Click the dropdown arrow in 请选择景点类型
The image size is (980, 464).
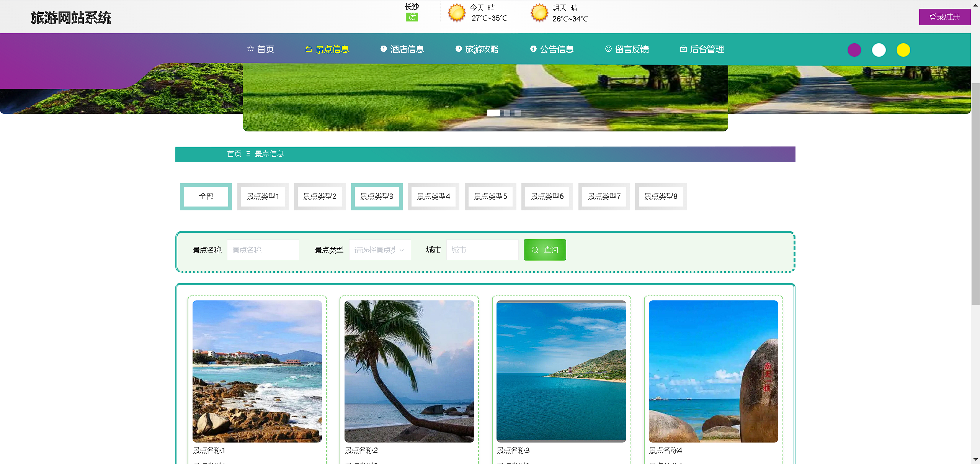[x=402, y=250]
